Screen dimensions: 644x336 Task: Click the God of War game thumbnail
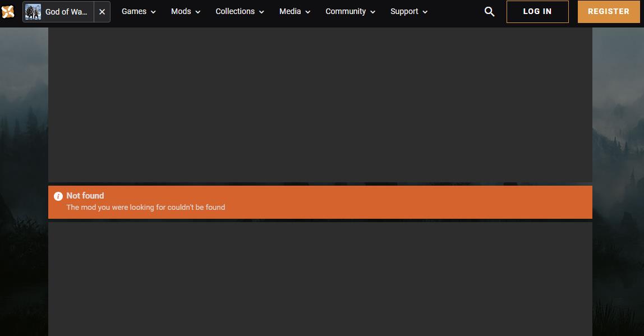click(33, 12)
